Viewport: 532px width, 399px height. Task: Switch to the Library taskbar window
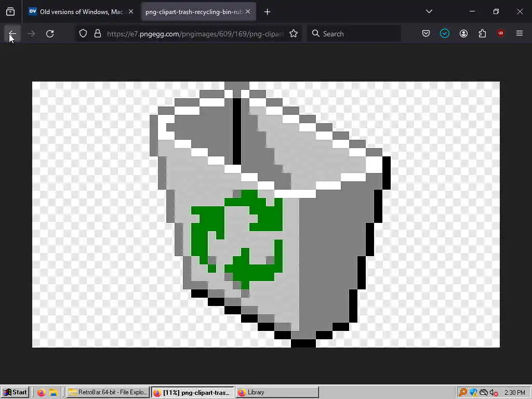point(277,392)
